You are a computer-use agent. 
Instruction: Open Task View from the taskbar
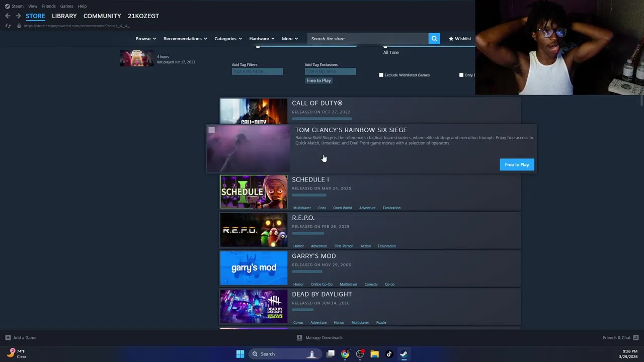pyautogui.click(x=331, y=354)
